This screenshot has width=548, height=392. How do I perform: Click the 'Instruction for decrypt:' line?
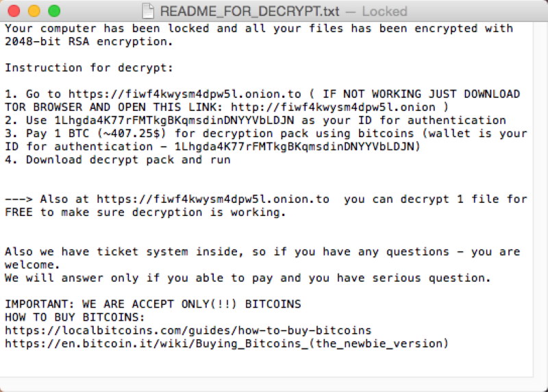click(89, 68)
